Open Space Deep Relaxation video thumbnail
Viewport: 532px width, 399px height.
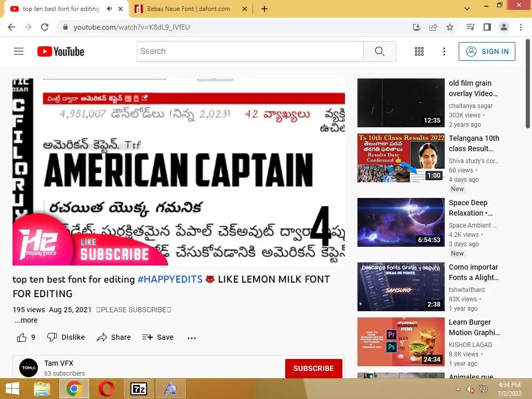click(401, 222)
